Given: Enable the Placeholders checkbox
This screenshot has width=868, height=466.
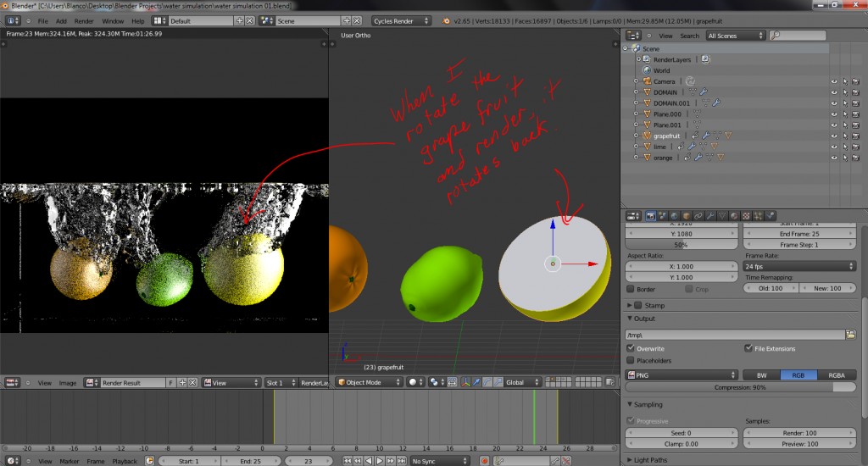Looking at the screenshot, I should pyautogui.click(x=631, y=360).
